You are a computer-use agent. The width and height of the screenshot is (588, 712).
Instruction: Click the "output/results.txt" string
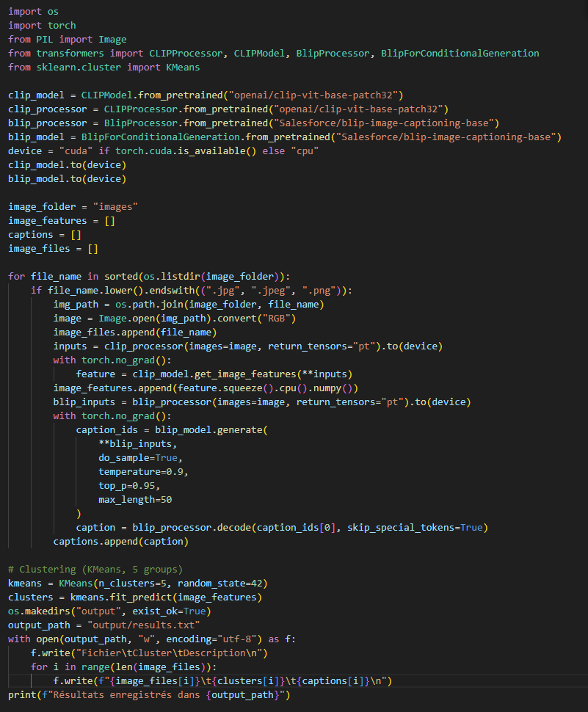coord(143,625)
